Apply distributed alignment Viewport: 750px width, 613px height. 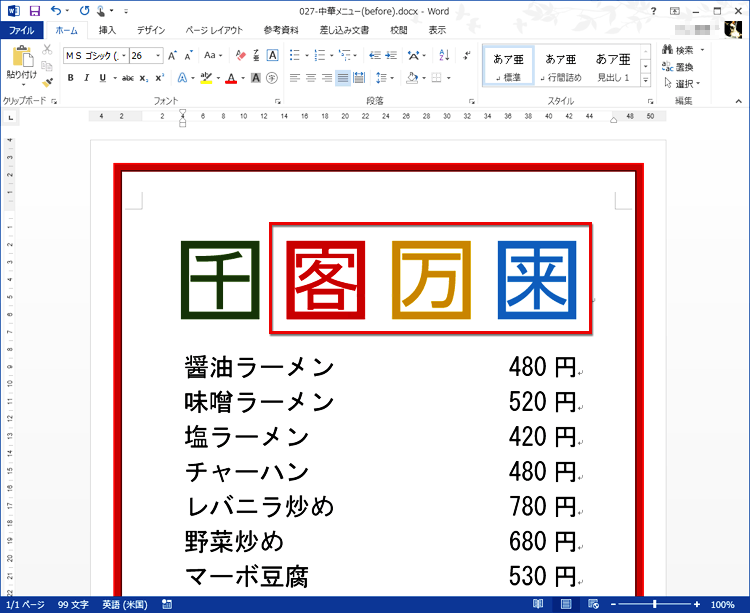tap(359, 78)
